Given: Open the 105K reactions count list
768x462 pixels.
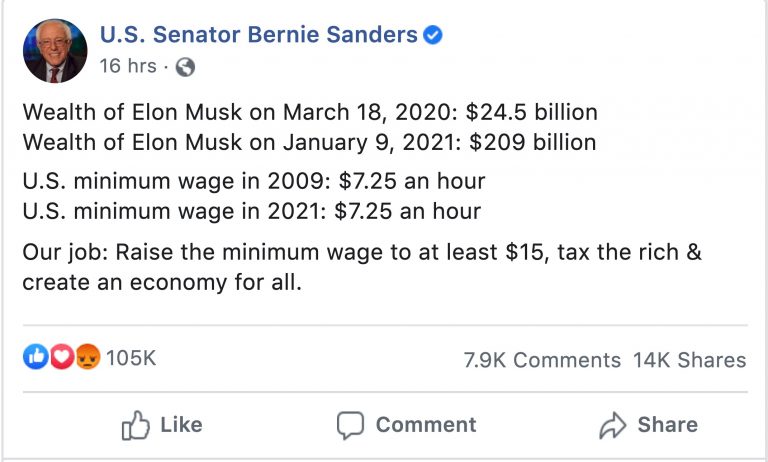Looking at the screenshot, I should tap(131, 358).
